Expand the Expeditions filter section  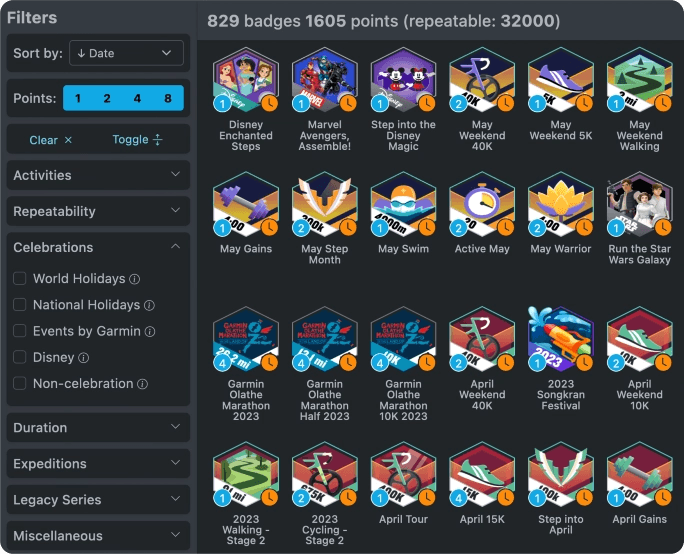coord(98,463)
